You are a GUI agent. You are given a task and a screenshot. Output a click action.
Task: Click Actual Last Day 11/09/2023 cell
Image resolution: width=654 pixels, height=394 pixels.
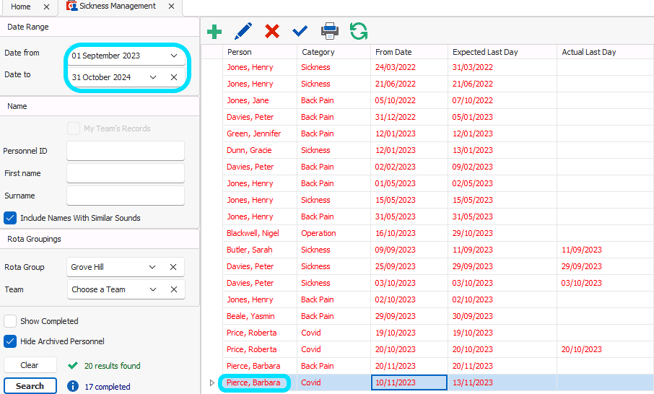tap(605, 250)
